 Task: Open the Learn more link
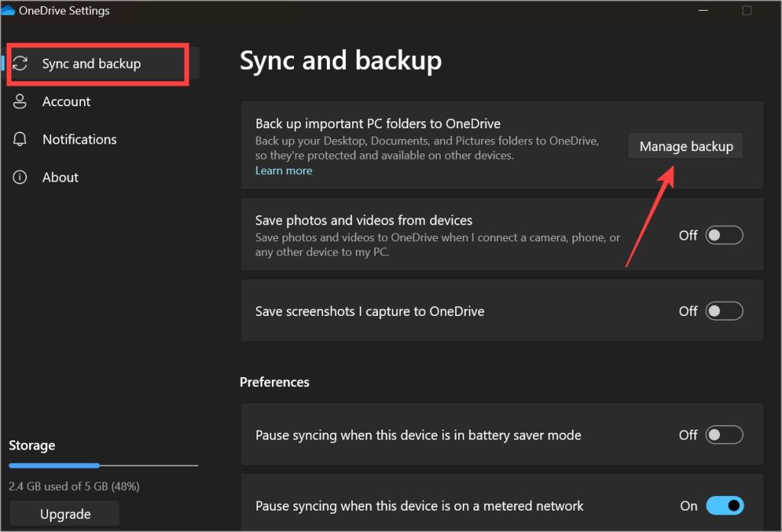(283, 171)
